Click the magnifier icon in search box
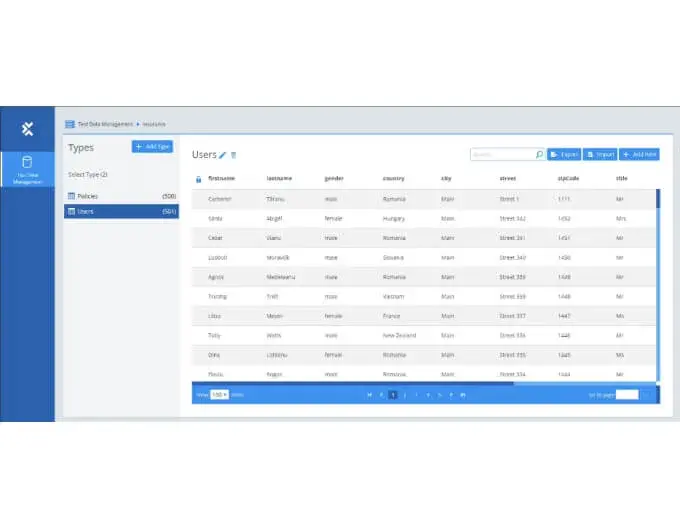The width and height of the screenshot is (680, 528). click(x=539, y=154)
